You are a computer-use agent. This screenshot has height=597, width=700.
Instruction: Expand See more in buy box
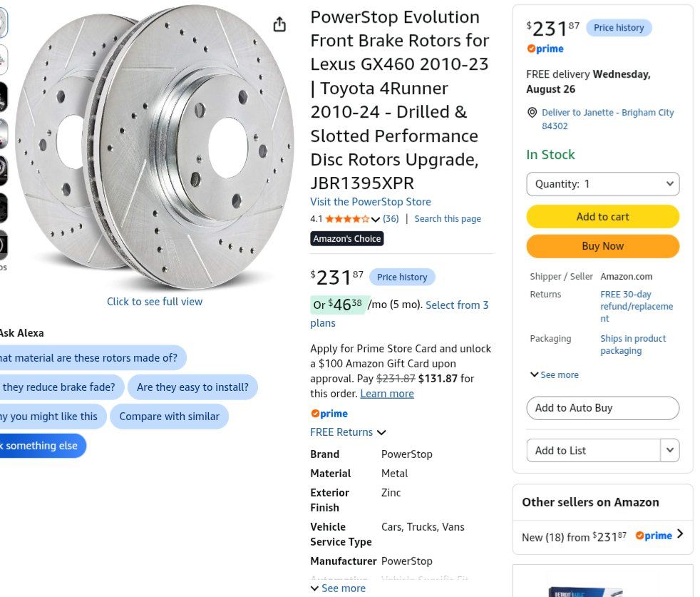tap(554, 375)
